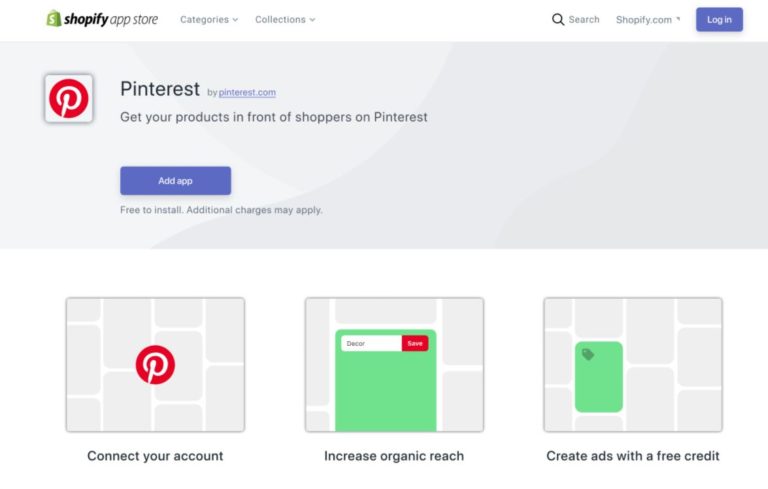This screenshot has width=768, height=489.
Task: Visit the Shopify.com link
Action: [644, 20]
